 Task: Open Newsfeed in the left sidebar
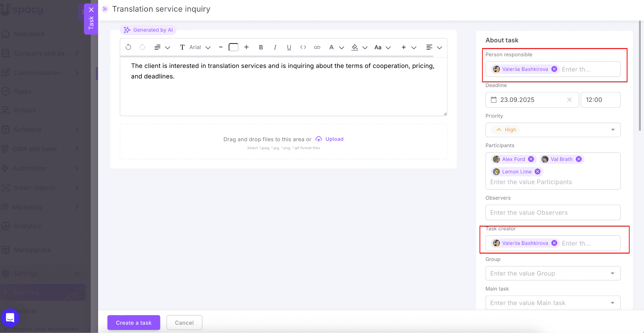pos(29,34)
